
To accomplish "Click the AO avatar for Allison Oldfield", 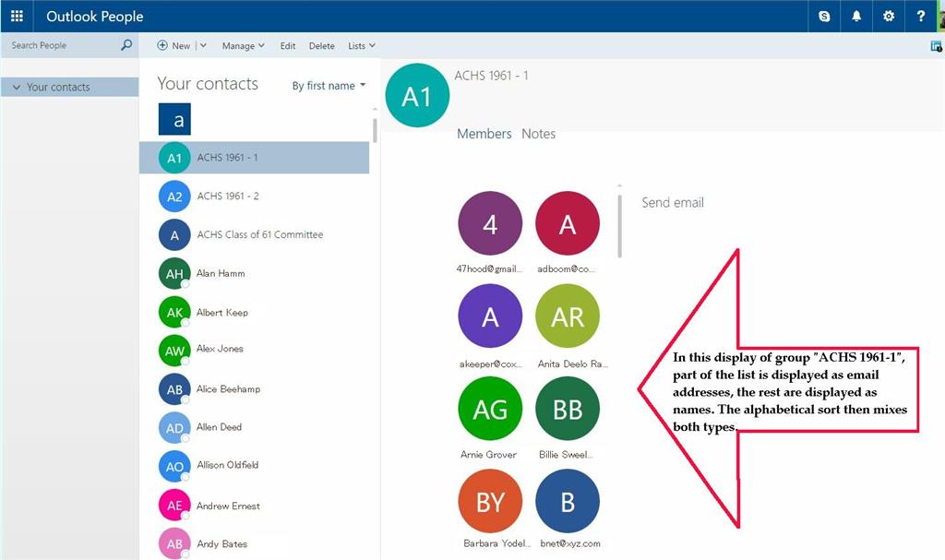I will click(x=174, y=467).
